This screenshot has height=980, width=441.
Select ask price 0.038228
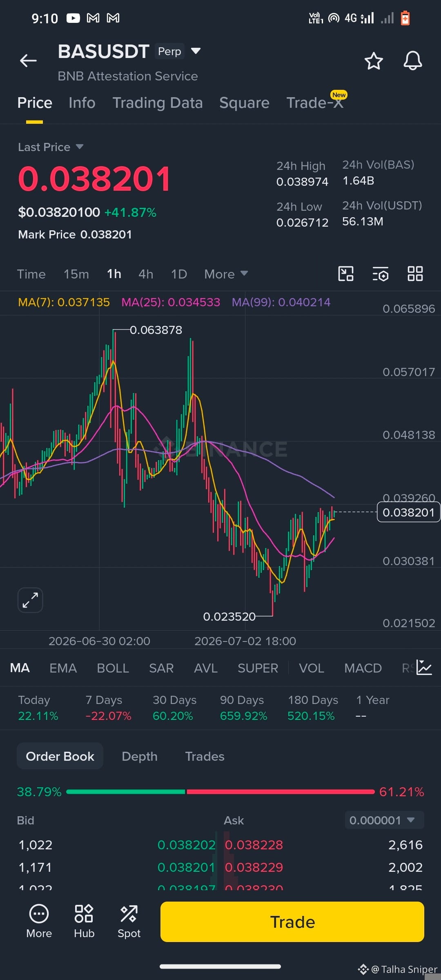point(254,844)
